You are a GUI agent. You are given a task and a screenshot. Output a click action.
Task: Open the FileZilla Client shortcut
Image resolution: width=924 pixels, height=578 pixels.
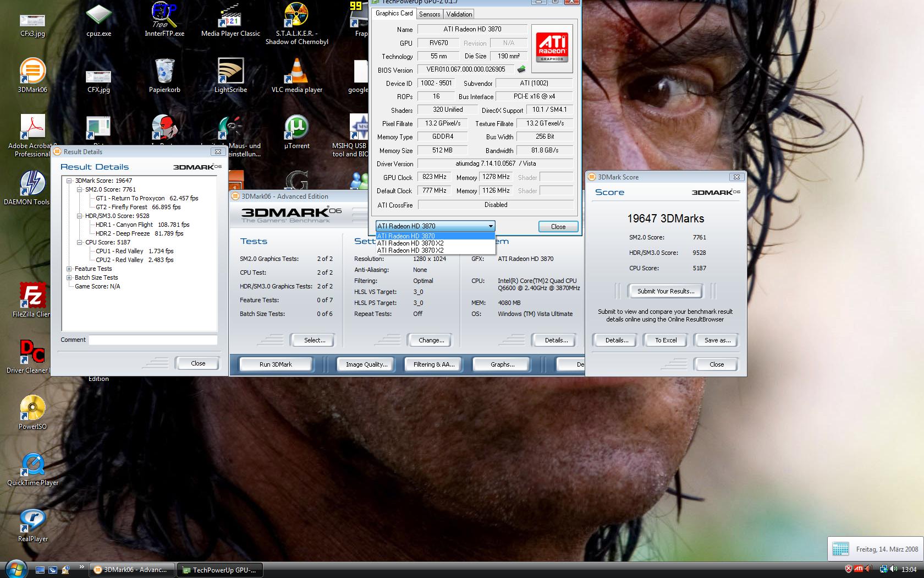[x=31, y=301]
